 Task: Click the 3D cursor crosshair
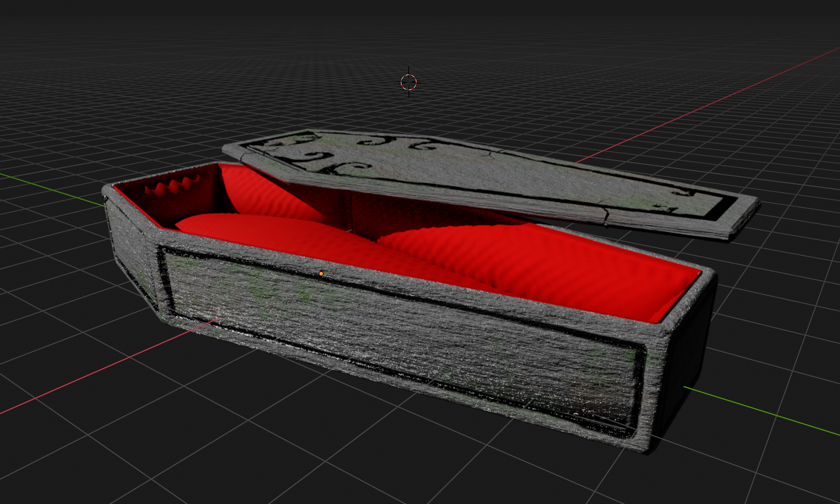[409, 82]
